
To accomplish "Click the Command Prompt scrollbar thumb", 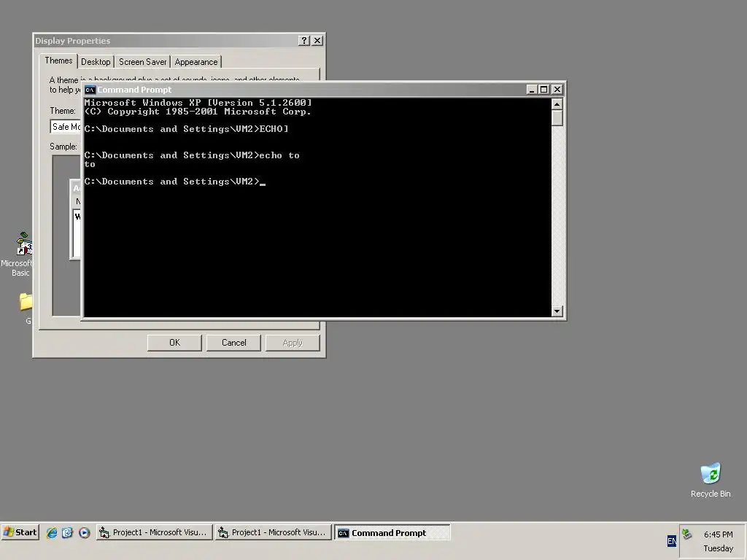I will click(x=557, y=118).
